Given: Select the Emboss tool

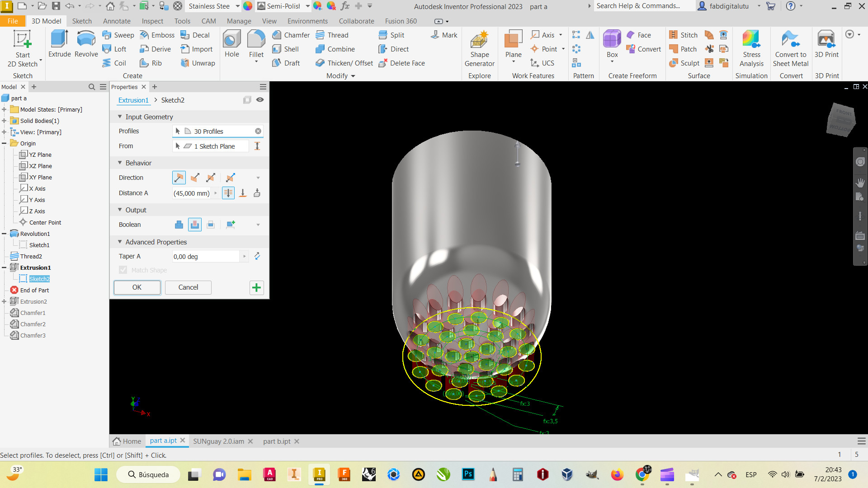Looking at the screenshot, I should tap(157, 35).
